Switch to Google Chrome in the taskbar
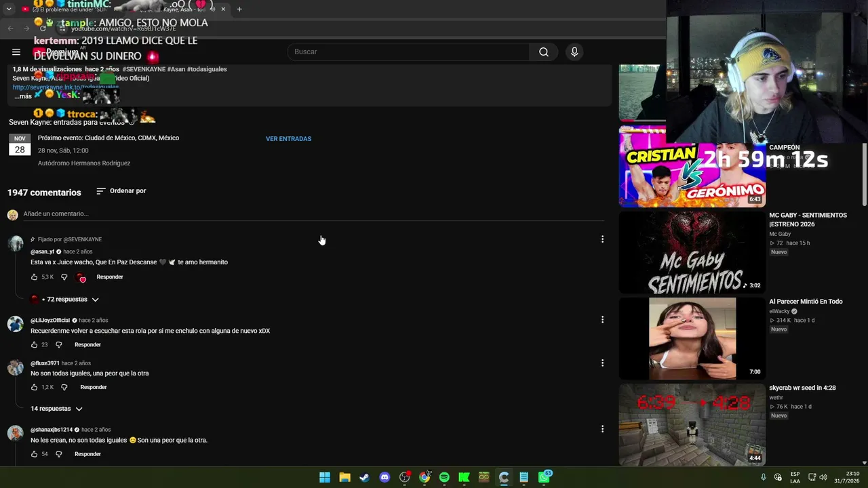 tap(425, 477)
